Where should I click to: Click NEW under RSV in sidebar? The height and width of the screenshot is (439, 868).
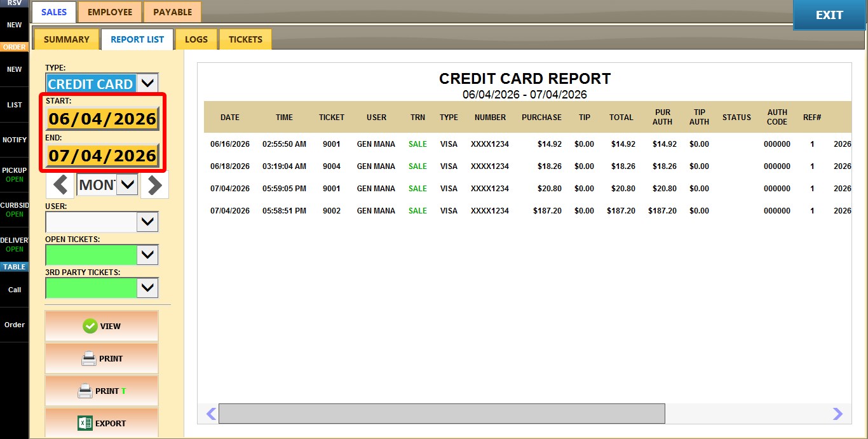tap(14, 25)
